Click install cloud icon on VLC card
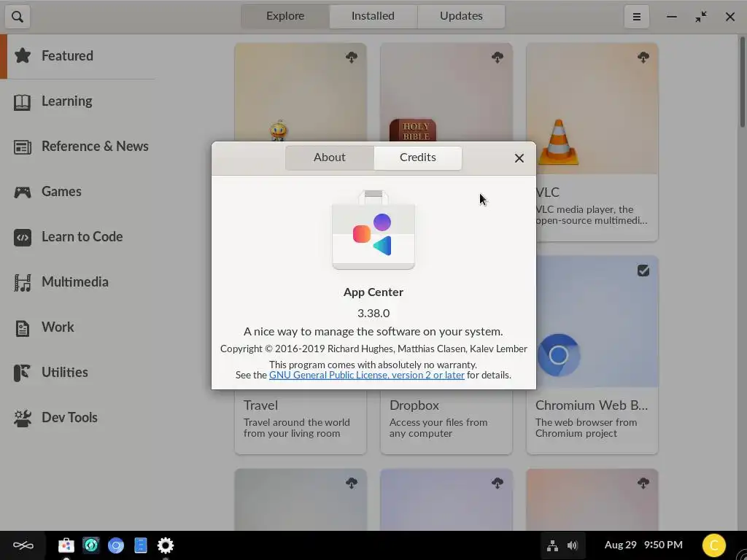 pos(643,58)
